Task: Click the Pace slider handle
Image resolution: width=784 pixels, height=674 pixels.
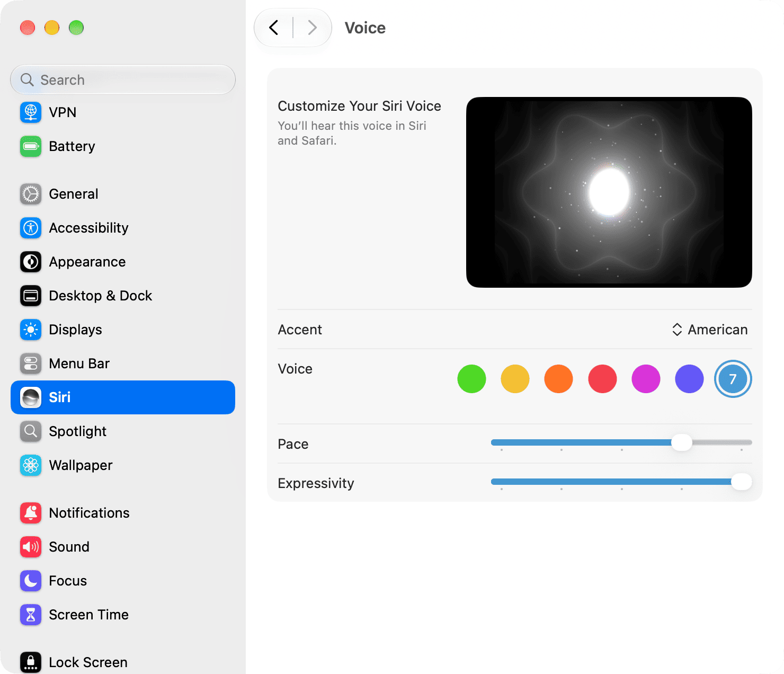Action: coord(682,442)
